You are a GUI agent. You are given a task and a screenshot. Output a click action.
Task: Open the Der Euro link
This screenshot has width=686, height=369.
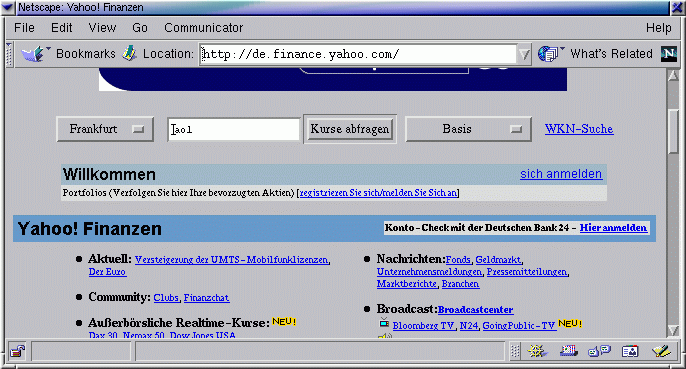pyautogui.click(x=107, y=272)
